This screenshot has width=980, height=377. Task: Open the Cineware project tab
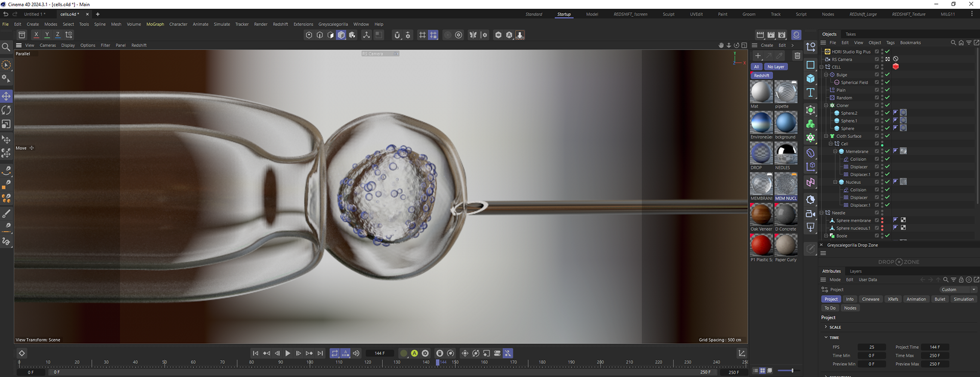(x=871, y=299)
